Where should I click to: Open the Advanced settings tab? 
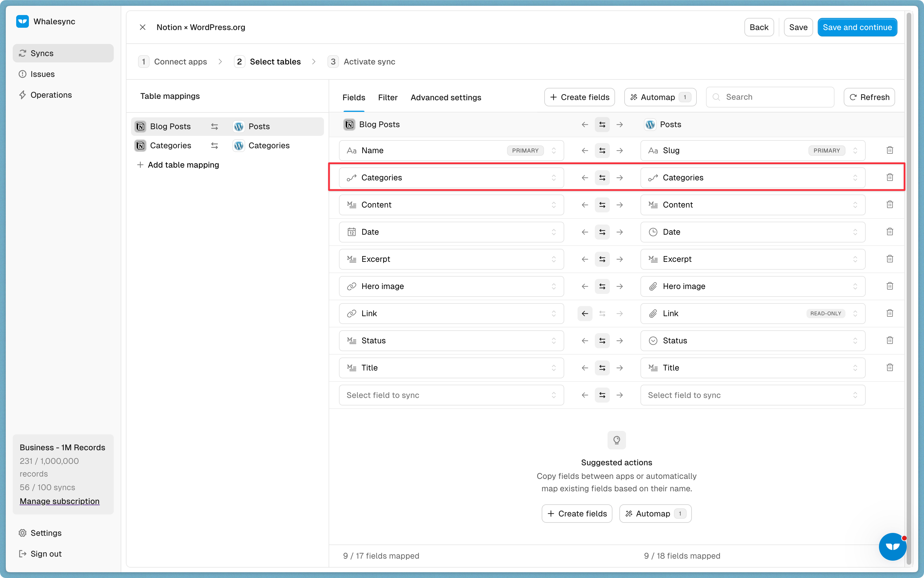[x=446, y=97]
